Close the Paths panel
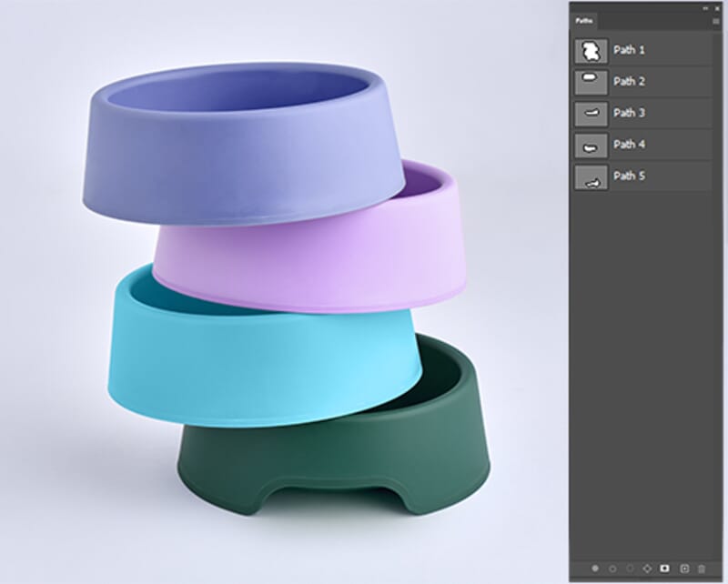 (717, 8)
